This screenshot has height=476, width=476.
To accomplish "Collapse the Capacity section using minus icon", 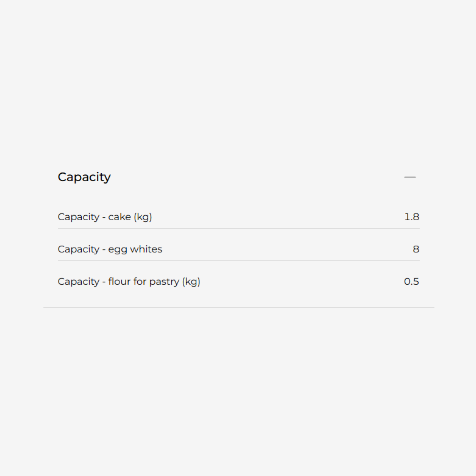I will [x=410, y=177].
